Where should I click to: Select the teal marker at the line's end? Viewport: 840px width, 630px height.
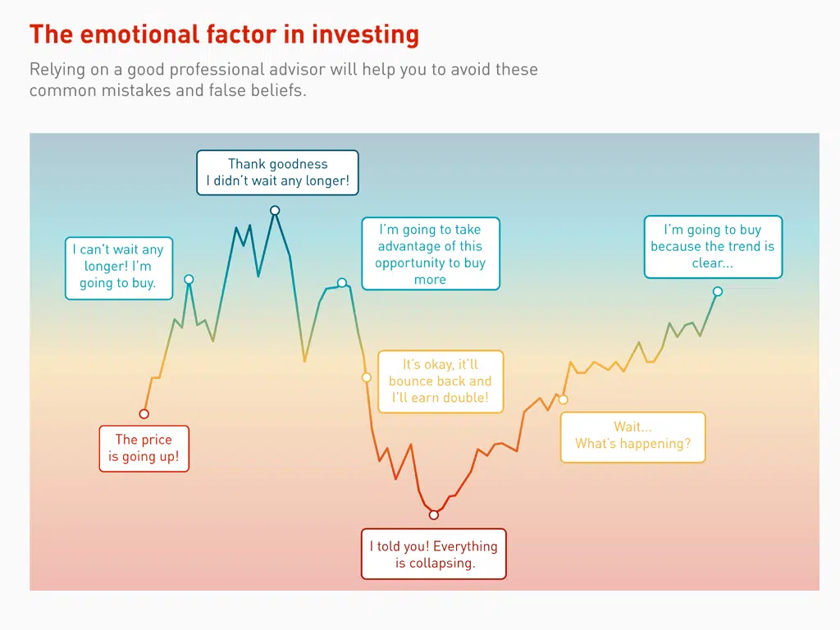pos(718,291)
